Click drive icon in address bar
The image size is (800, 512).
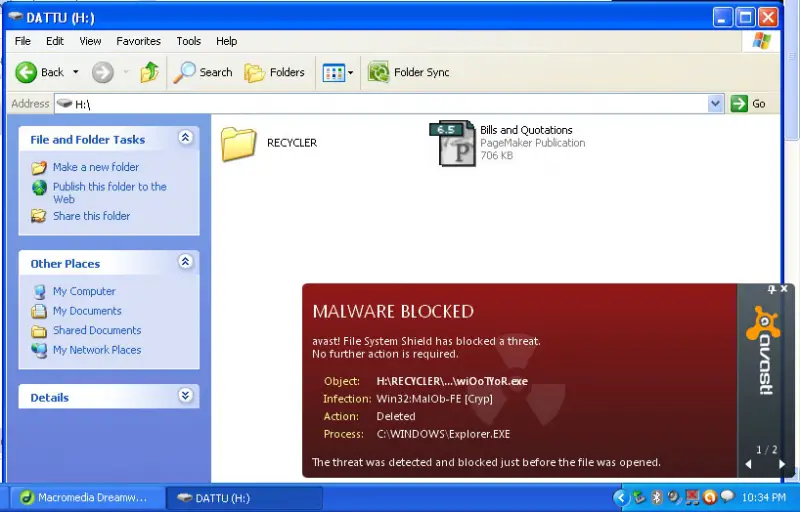tap(64, 104)
